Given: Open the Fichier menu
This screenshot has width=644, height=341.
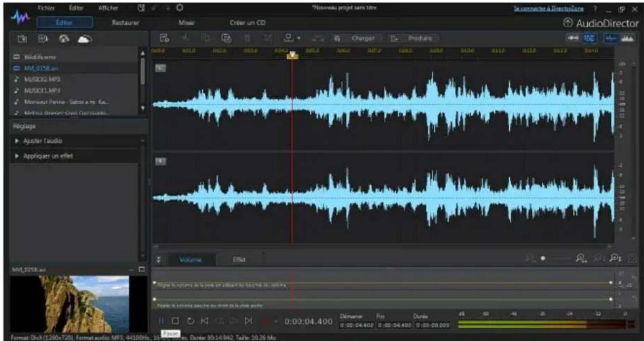Looking at the screenshot, I should point(47,8).
